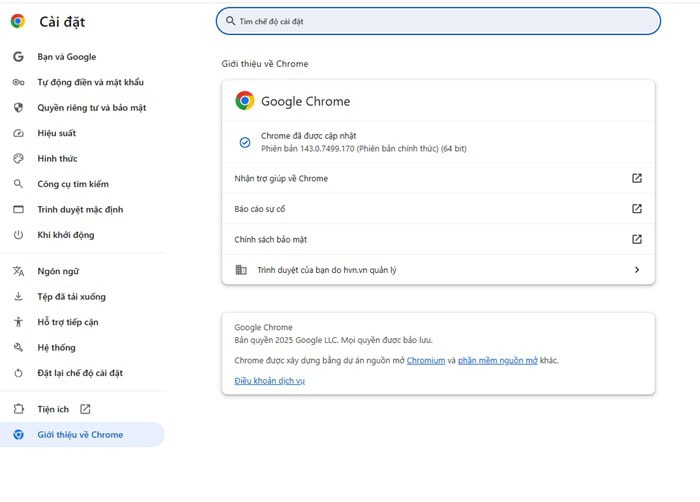Open the Chromium open source project link
The image size is (700, 502).
(x=425, y=360)
